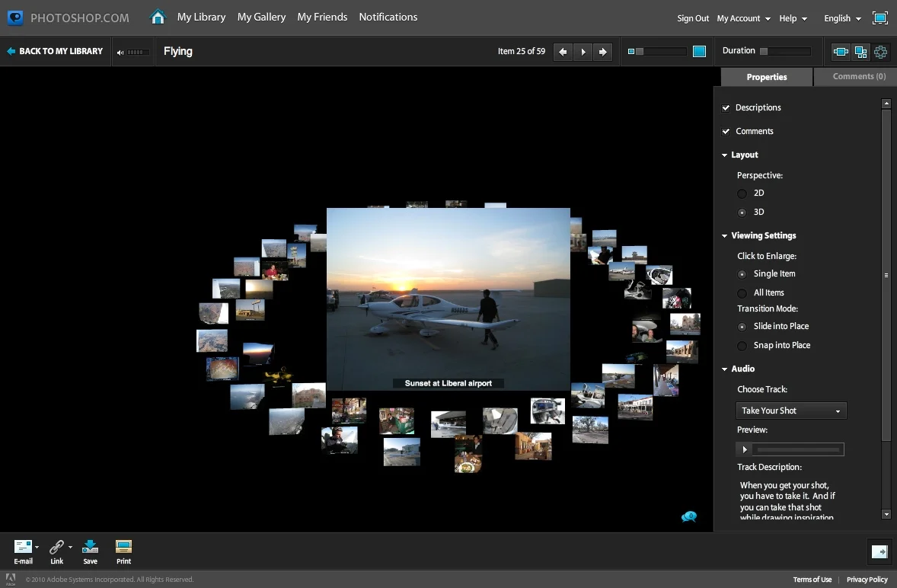Click the Duration slider
This screenshot has height=588, width=897.
point(785,52)
